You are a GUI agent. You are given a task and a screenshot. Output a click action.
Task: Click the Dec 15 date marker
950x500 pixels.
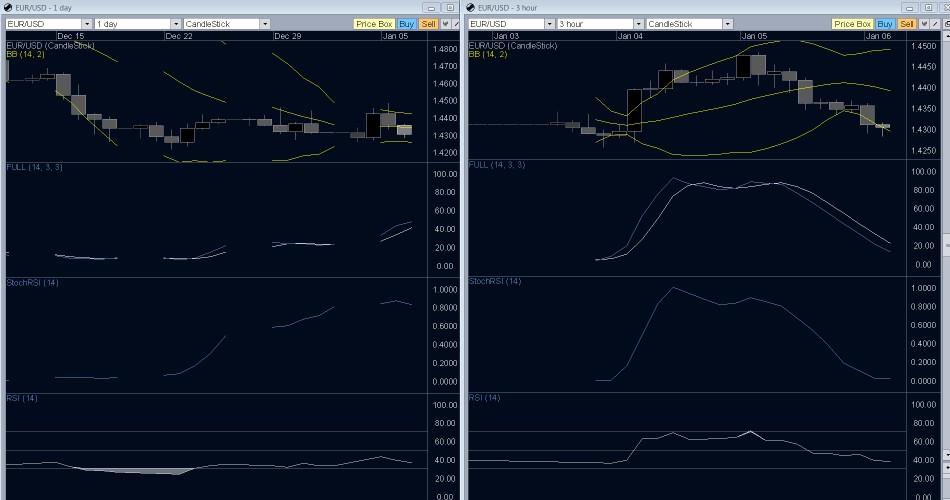coord(70,36)
